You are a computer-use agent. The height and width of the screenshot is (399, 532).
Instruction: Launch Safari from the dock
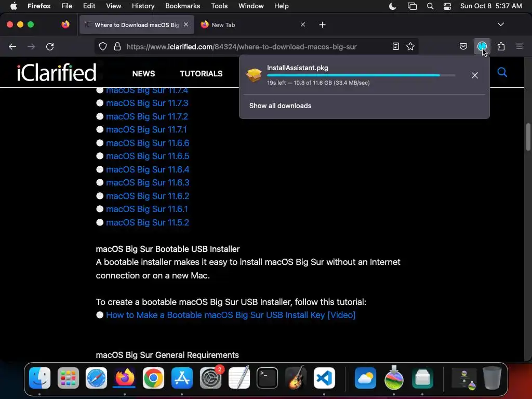(96, 378)
